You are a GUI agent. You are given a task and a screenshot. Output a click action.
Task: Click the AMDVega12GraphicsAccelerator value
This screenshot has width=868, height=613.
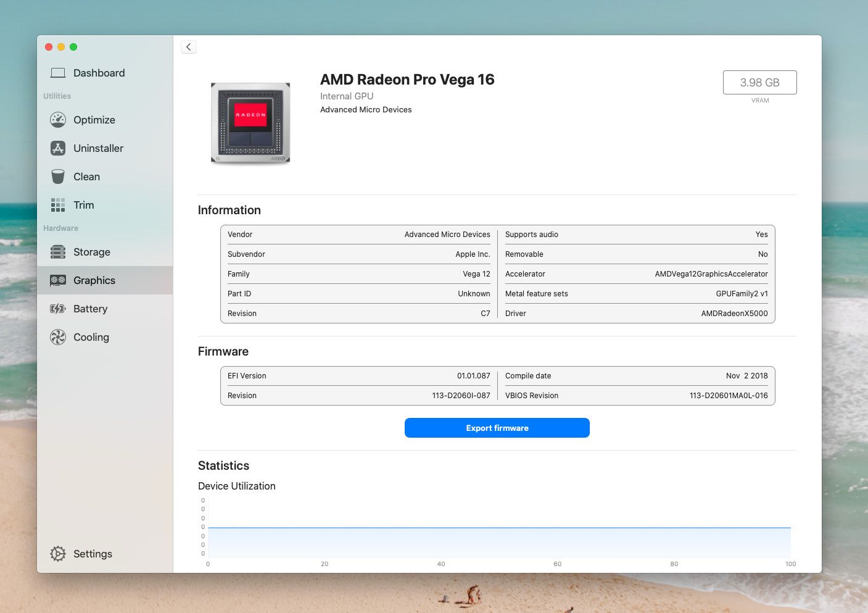[711, 274]
